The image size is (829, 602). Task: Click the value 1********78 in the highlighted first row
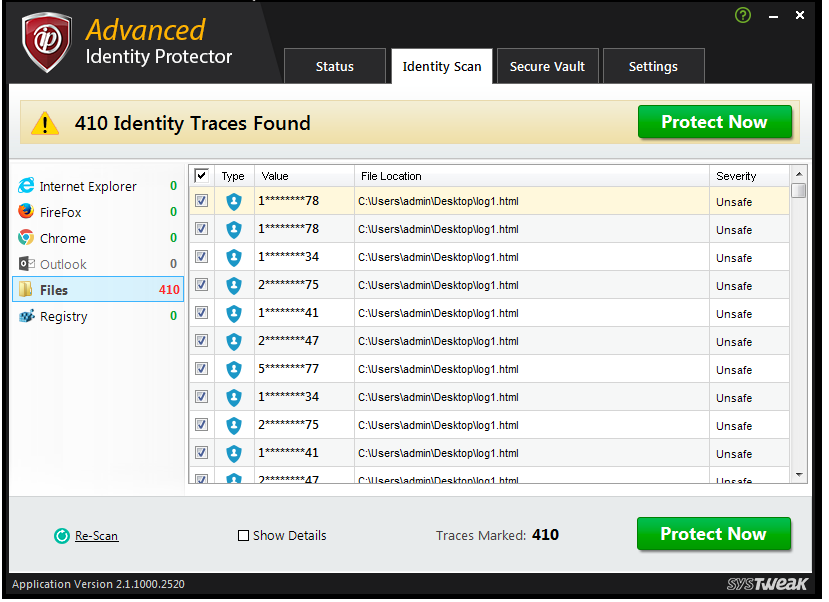tap(289, 201)
